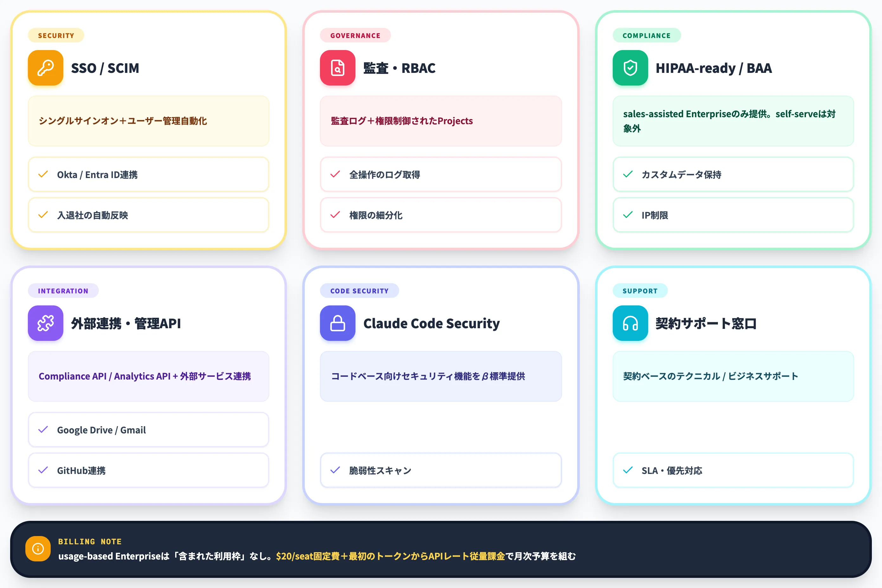Select the CODE SECURITY category badge

tap(359, 291)
